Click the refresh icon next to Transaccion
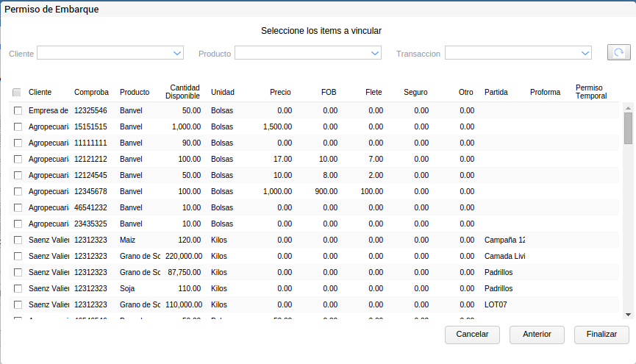 coord(618,53)
